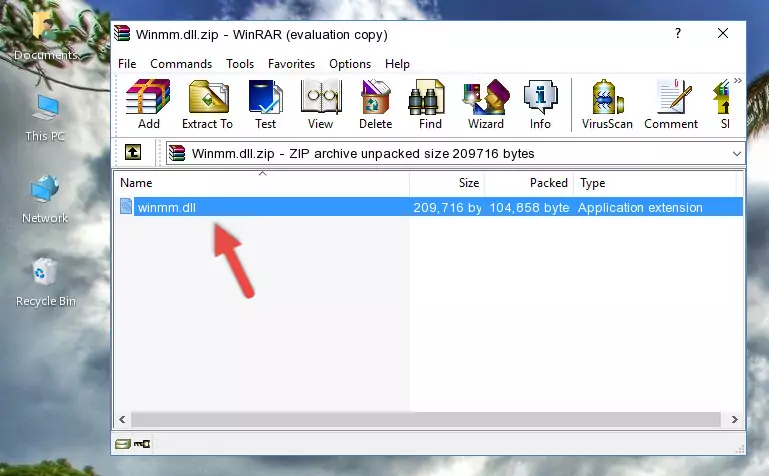Open the File menu
The height and width of the screenshot is (476, 769).
[x=127, y=64]
